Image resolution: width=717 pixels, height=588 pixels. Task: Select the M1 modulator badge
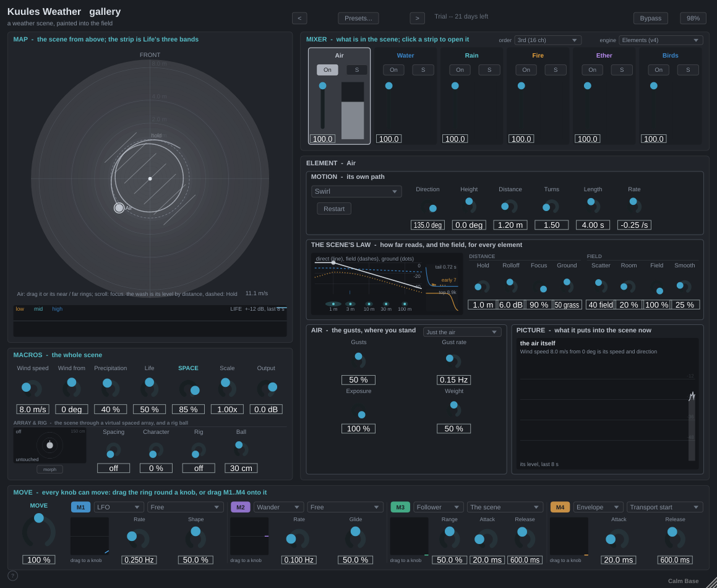80,507
